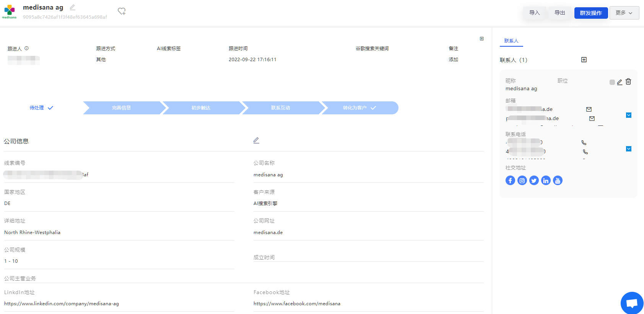Viewport: 644px width, 314px height.
Task: Click the plus icon to add contact
Action: point(584,60)
